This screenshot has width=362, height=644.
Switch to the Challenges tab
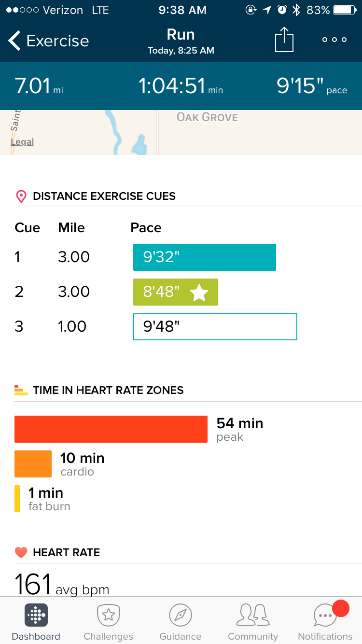[108, 622]
